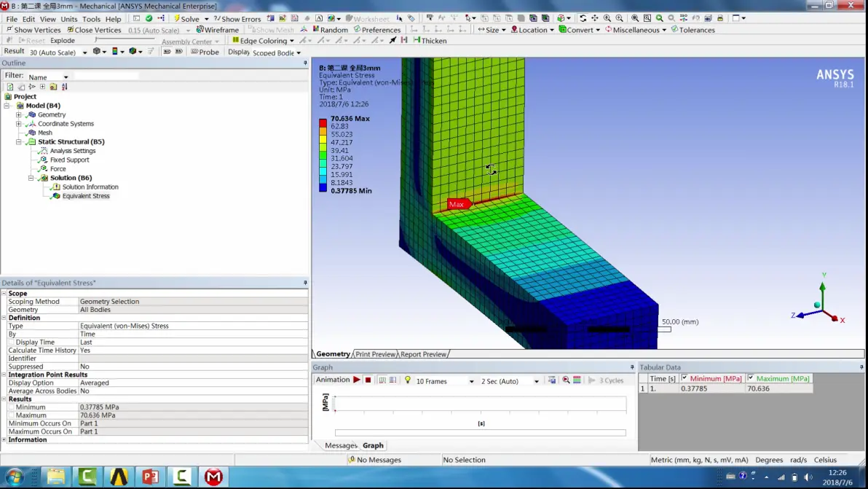Stop the result animation
Image resolution: width=868 pixels, height=489 pixels.
click(368, 380)
